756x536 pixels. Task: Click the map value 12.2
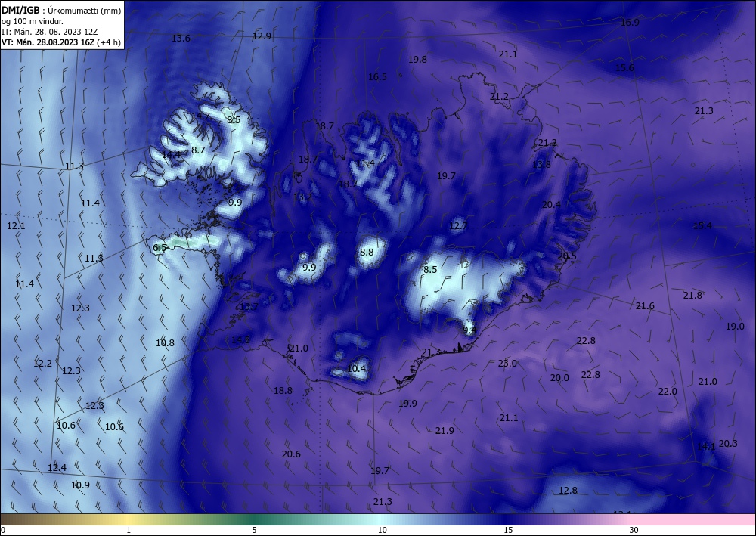[x=42, y=364]
